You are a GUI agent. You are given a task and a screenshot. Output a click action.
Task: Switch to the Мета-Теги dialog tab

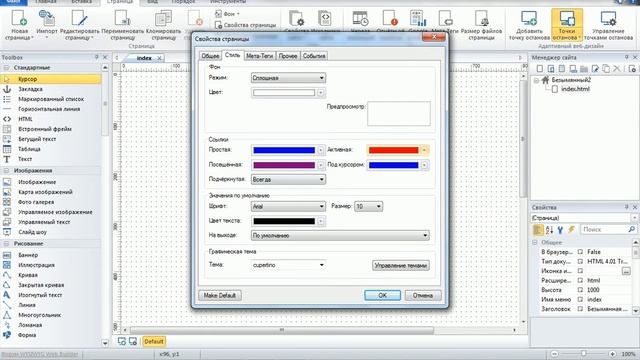260,56
